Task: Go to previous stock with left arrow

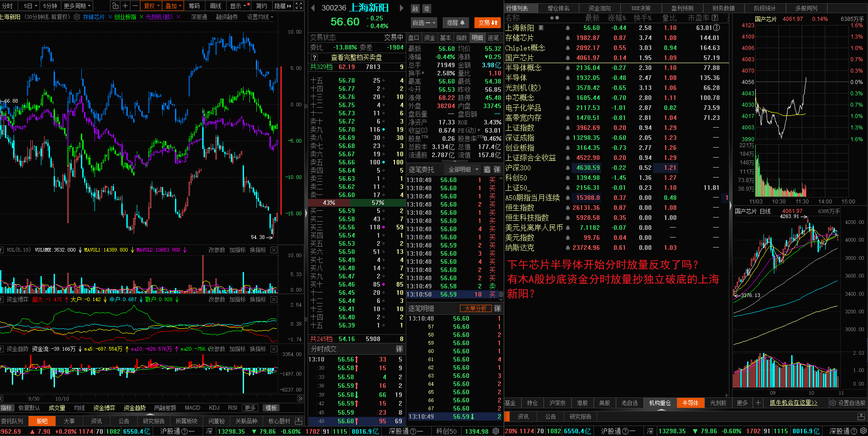Action: (x=313, y=8)
